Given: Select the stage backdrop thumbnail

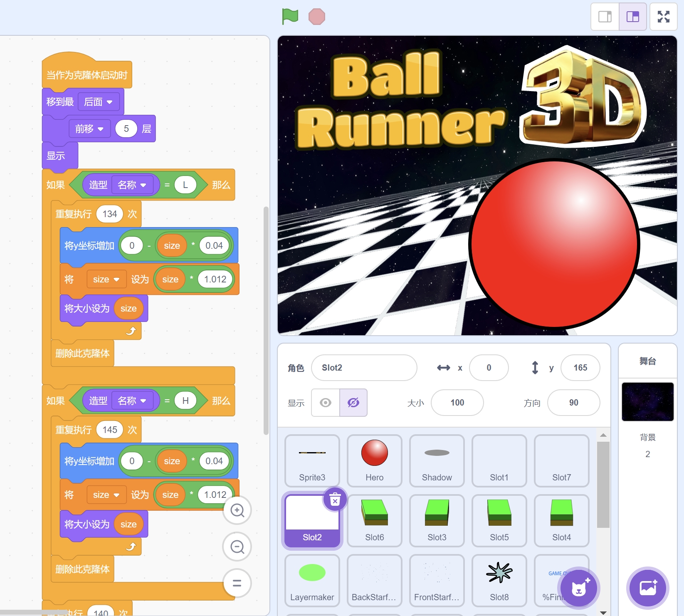Looking at the screenshot, I should 647,402.
